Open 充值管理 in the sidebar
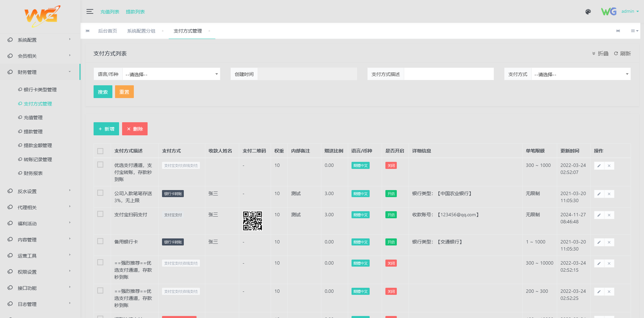644x318 pixels. pyautogui.click(x=33, y=118)
